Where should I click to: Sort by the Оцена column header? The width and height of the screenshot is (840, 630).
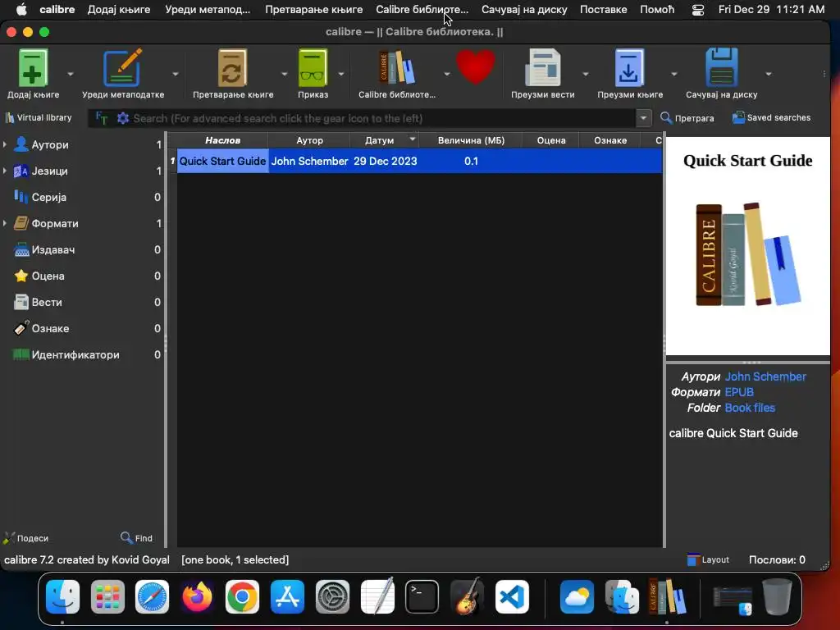[x=550, y=140]
